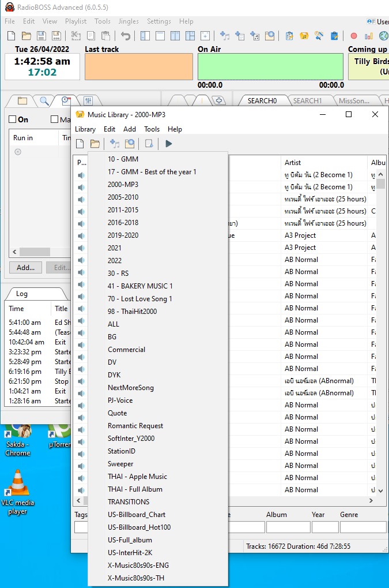This screenshot has width=389, height=588.
Task: Click the New playlist icon in RadioBOSS toolbar
Action: 11,36
